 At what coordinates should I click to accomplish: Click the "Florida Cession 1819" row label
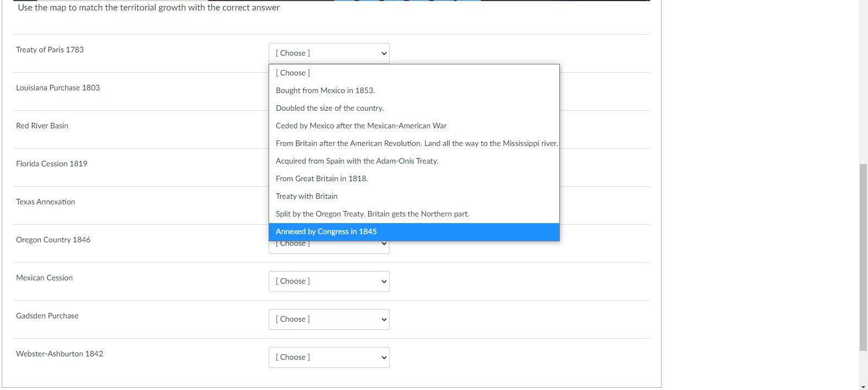52,164
